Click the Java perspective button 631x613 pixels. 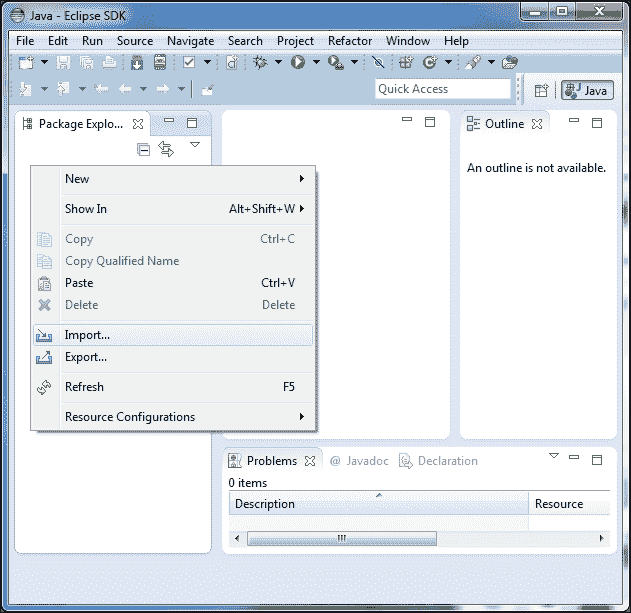(587, 90)
